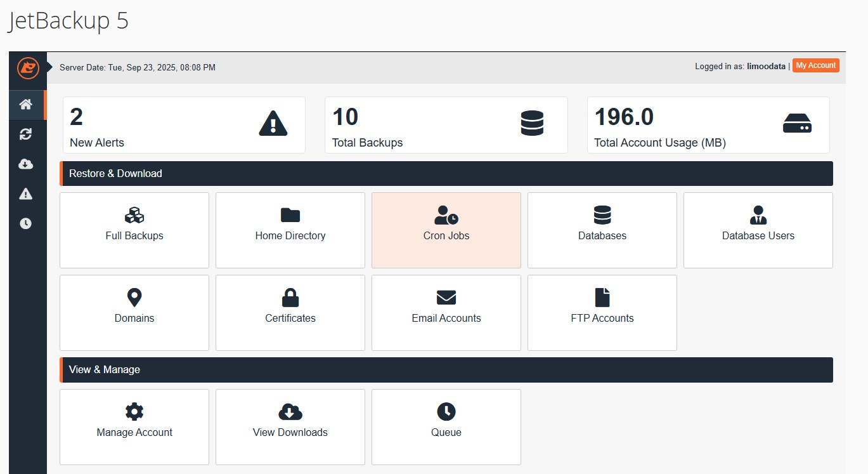Open the Database Users tile

click(758, 230)
